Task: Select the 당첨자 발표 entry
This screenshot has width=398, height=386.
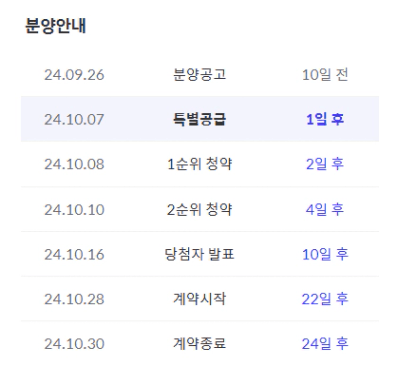Action: 199,254
